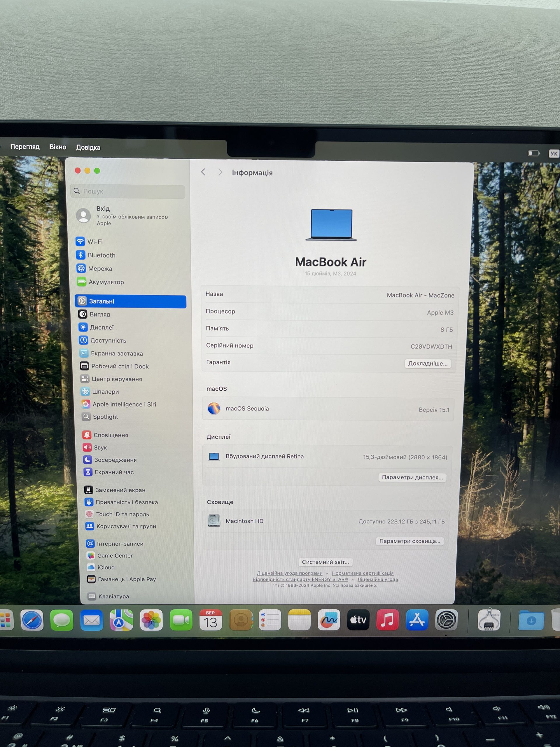The height and width of the screenshot is (747, 560).
Task: Open Інтернет-записи settings
Action: tap(115, 544)
